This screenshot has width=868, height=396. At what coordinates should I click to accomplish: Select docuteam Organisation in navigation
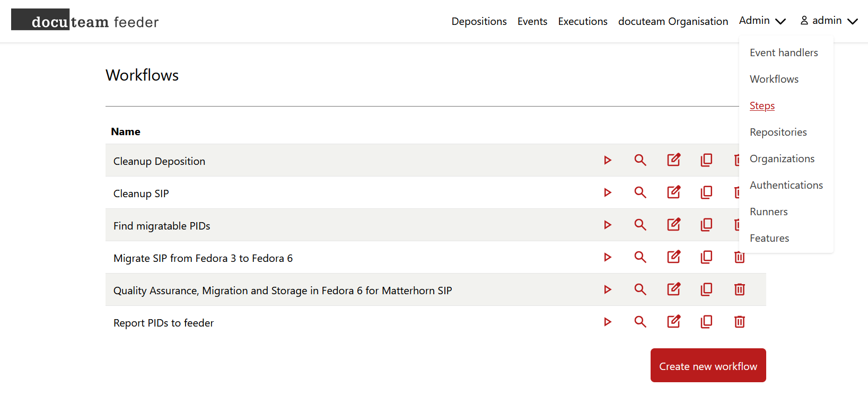[x=673, y=21]
